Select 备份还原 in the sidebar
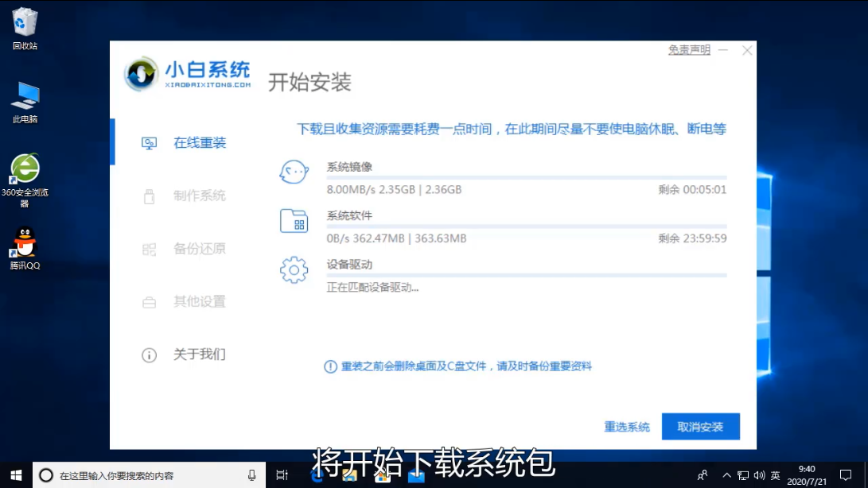 pos(199,249)
